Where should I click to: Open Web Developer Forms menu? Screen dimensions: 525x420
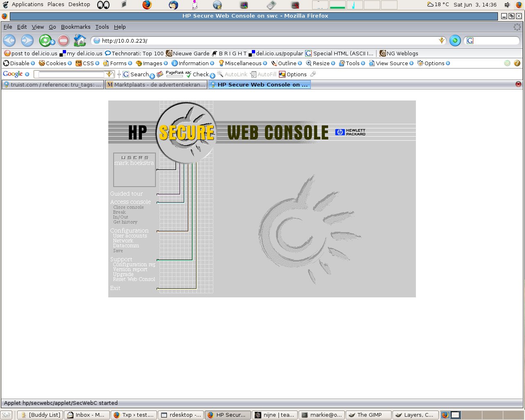pos(117,63)
